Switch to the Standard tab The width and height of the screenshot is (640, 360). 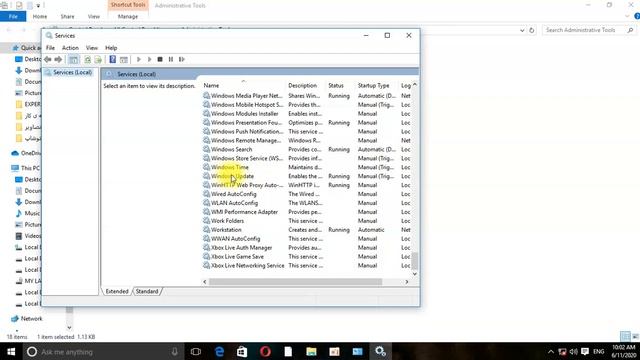point(147,291)
